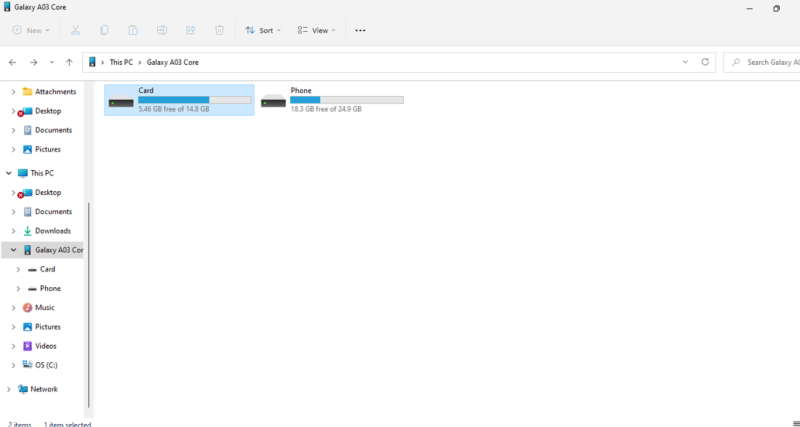Click the Card storage usage bar
The height and width of the screenshot is (427, 800).
click(194, 100)
